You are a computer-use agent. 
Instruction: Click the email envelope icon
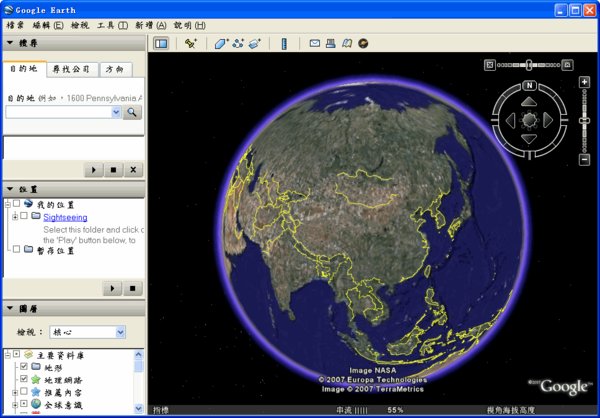(x=314, y=44)
